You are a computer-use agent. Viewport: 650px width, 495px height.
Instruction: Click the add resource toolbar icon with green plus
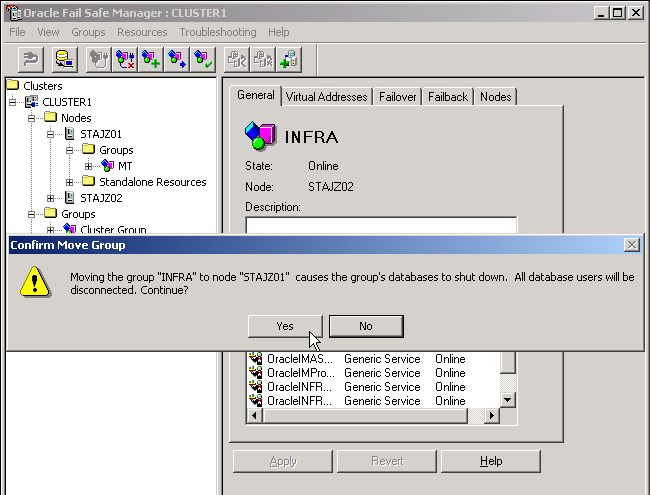click(x=289, y=59)
